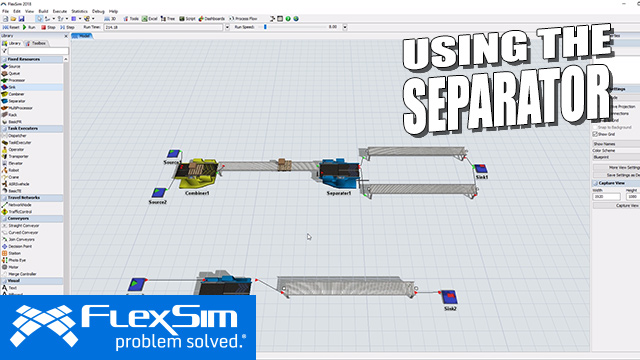The height and width of the screenshot is (360, 640).
Task: Open the Statistics menu
Action: point(79,11)
